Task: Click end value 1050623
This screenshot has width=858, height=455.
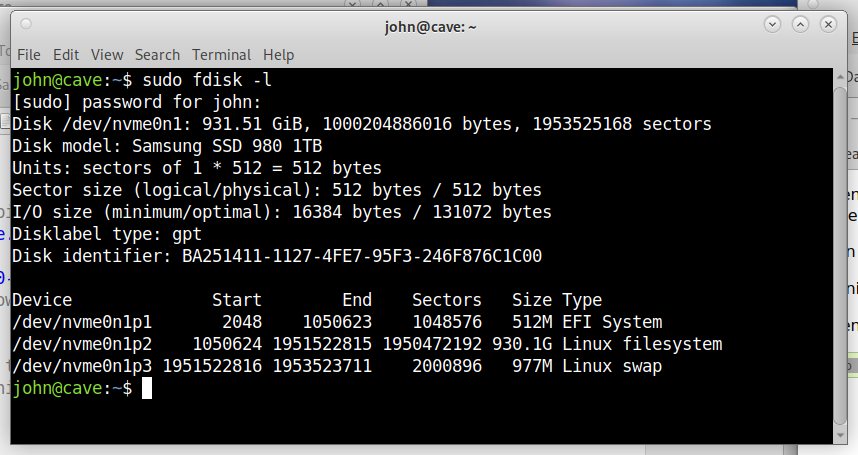Action: pyautogui.click(x=337, y=322)
